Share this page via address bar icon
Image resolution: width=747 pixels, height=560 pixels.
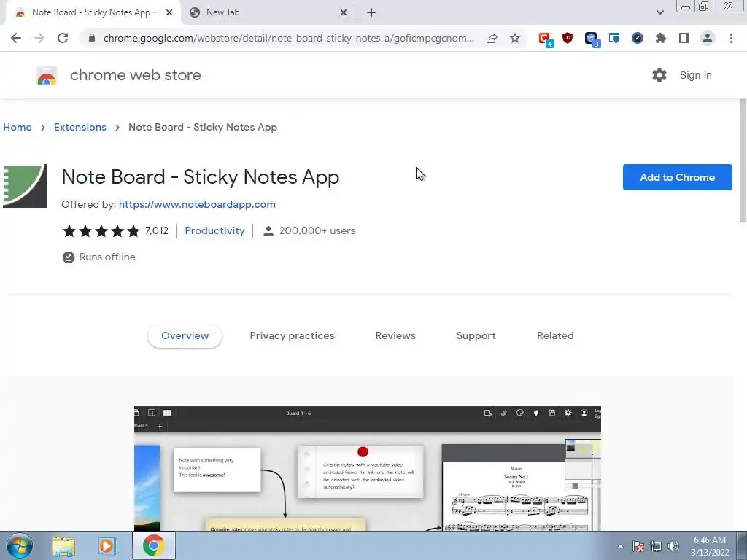[x=492, y=38]
